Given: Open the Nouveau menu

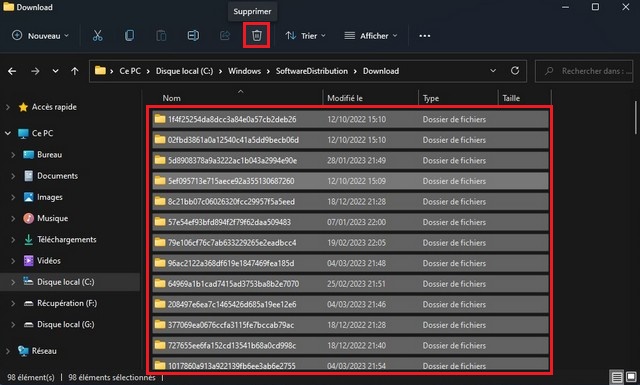Looking at the screenshot, I should (40, 36).
